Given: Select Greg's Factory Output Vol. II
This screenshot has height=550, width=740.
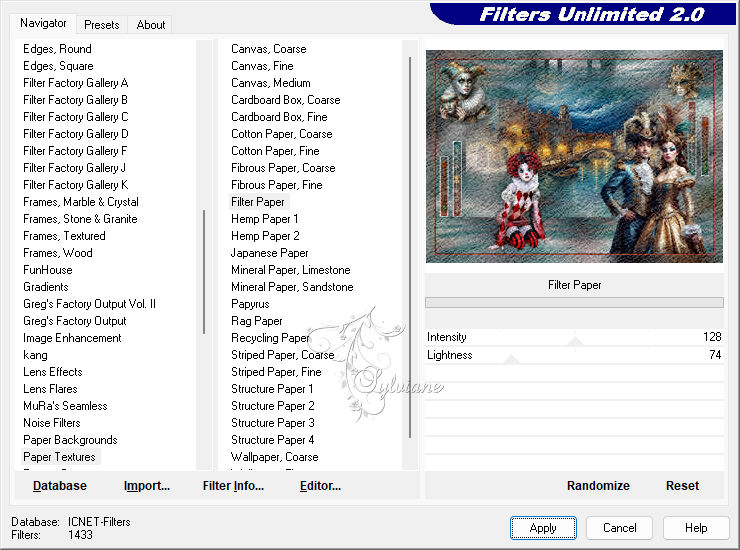Looking at the screenshot, I should pyautogui.click(x=89, y=304).
